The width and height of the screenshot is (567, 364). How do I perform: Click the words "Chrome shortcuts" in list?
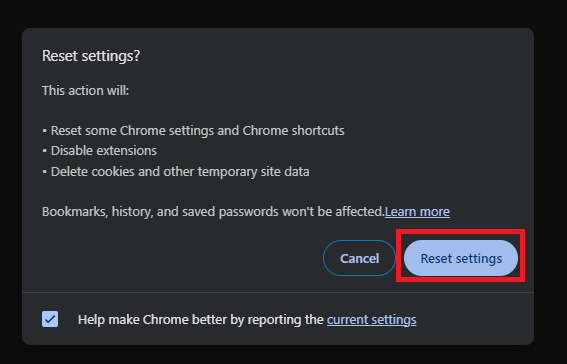(293, 130)
